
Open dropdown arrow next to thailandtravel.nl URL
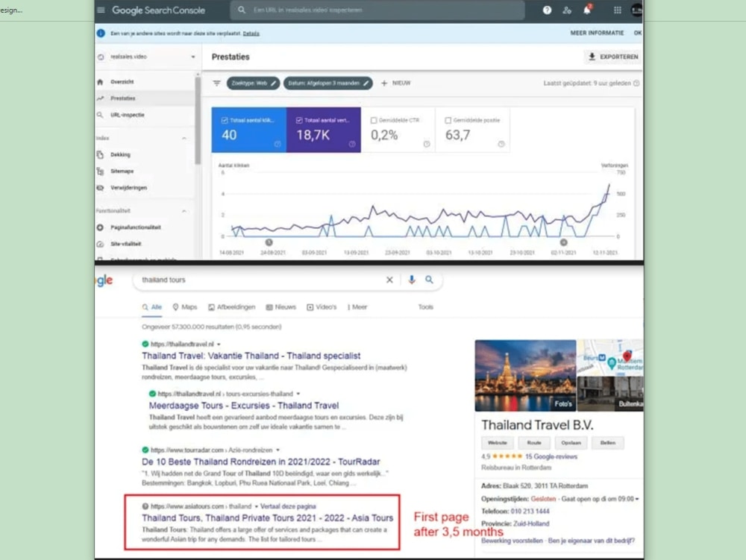click(x=219, y=345)
